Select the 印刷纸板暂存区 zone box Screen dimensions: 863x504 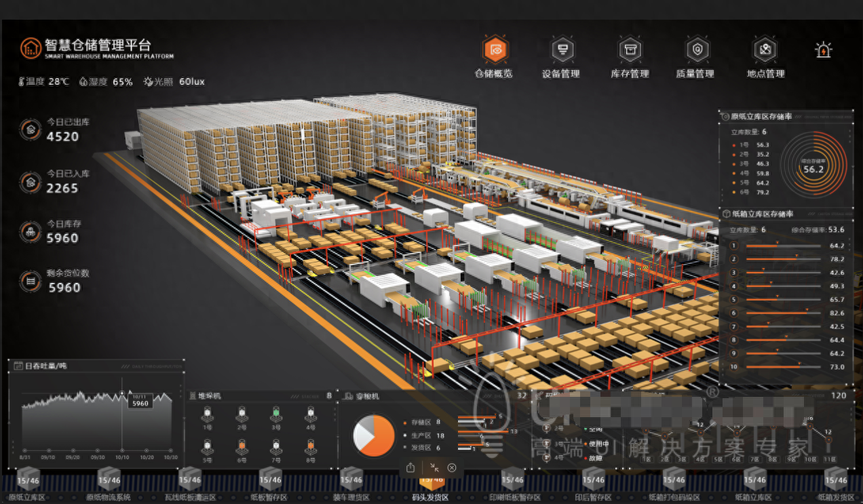tap(512, 479)
